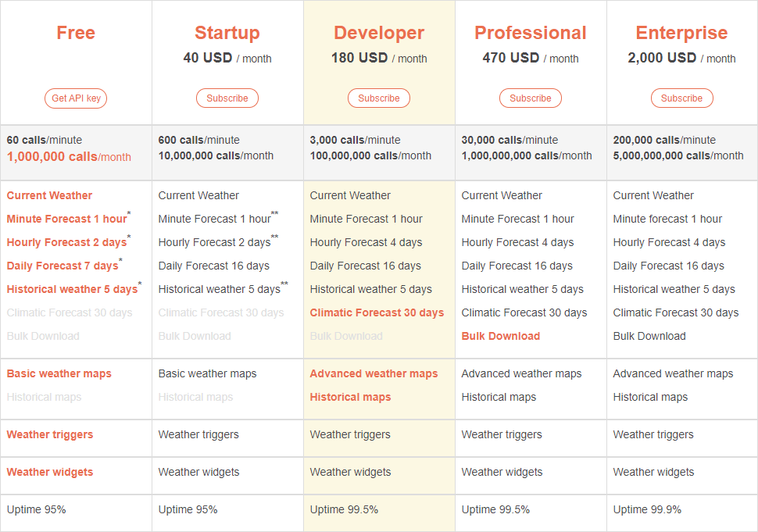
Task: Open bold Climatic Forecast 30 days in Developer
Action: coord(377,312)
